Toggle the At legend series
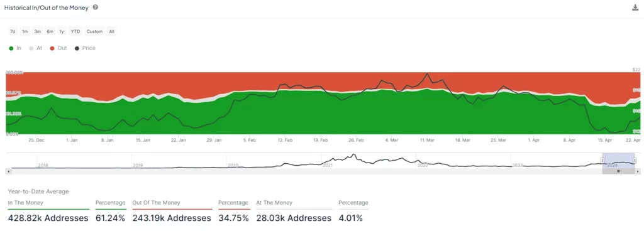Image resolution: width=644 pixels, height=236 pixels. tap(36, 48)
